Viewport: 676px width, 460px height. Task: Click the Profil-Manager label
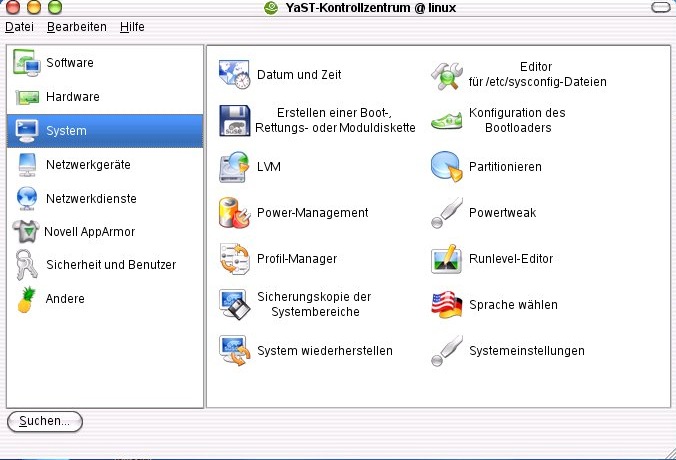[x=297, y=259]
